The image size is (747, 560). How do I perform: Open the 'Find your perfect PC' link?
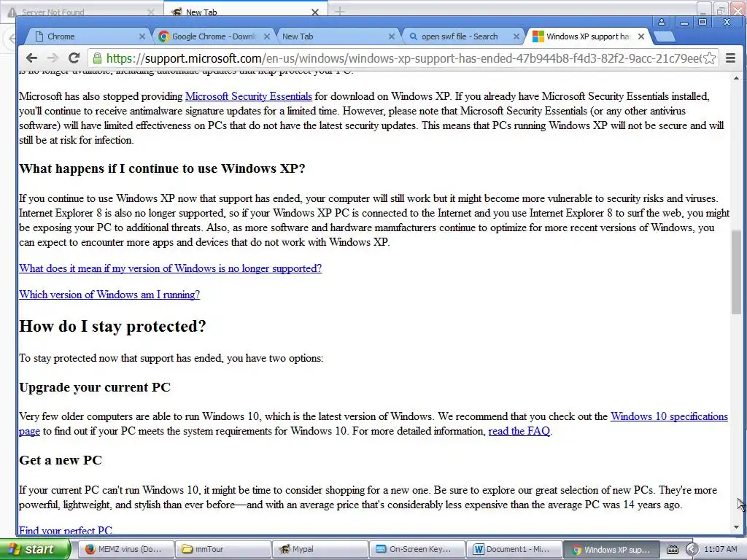[66, 531]
